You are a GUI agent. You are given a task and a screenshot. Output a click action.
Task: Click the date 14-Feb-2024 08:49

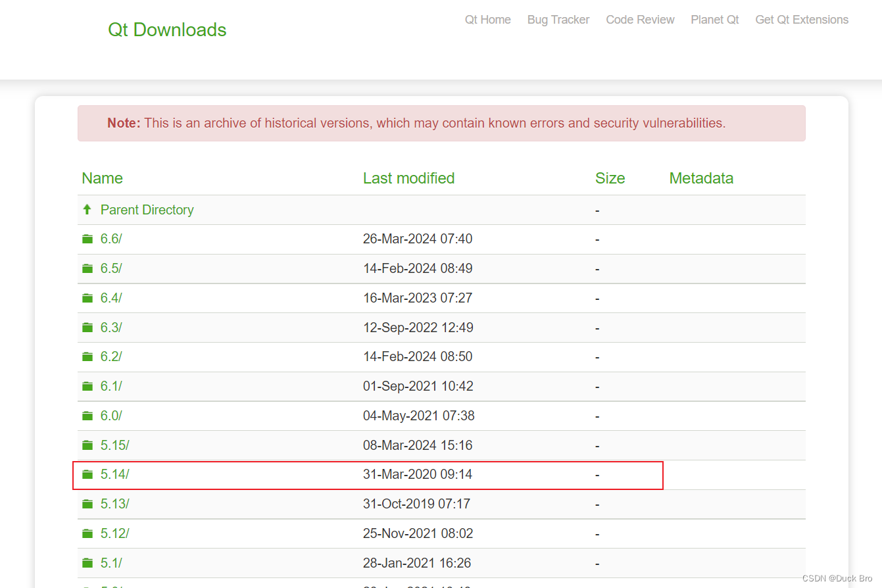coord(418,268)
